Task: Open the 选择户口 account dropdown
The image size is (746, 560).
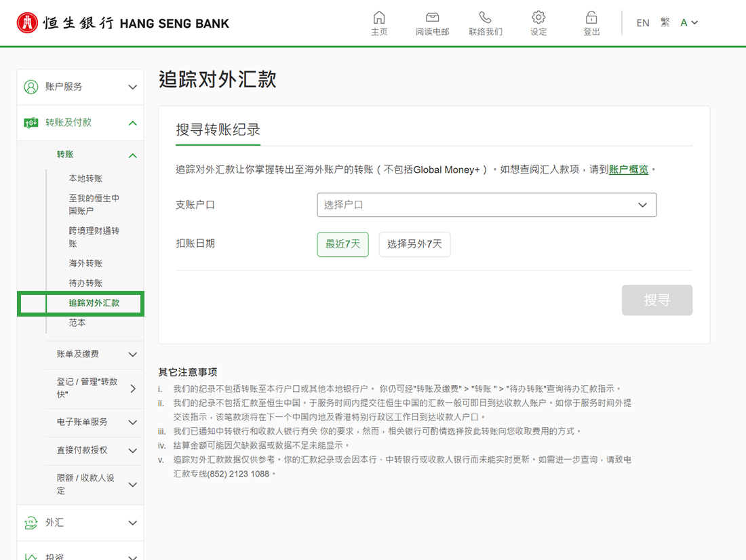Action: [487, 204]
